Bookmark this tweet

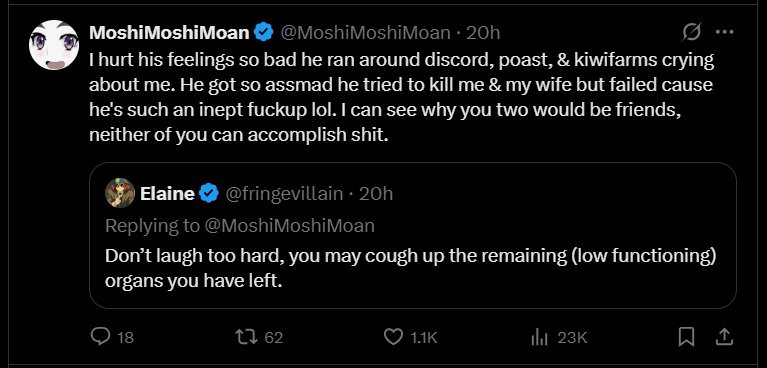(687, 337)
